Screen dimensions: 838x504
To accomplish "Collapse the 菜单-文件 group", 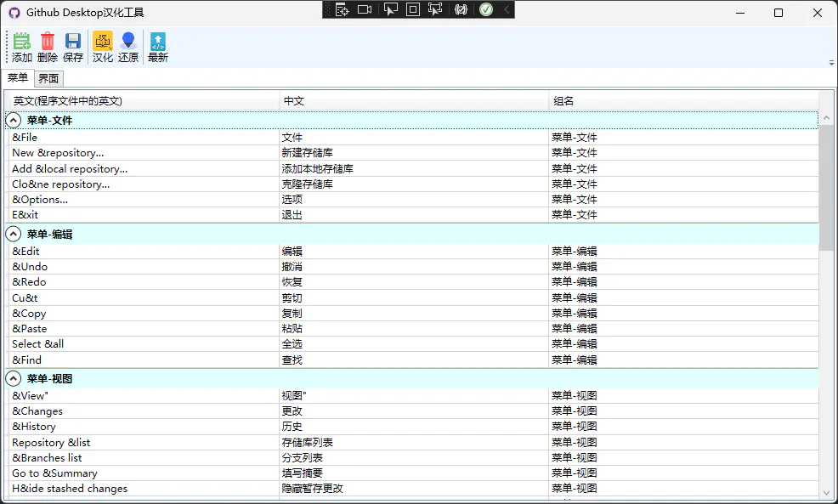I will tap(13, 120).
